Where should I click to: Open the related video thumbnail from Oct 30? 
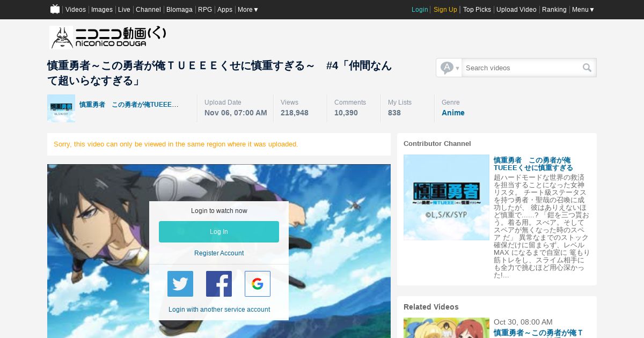tap(447, 328)
